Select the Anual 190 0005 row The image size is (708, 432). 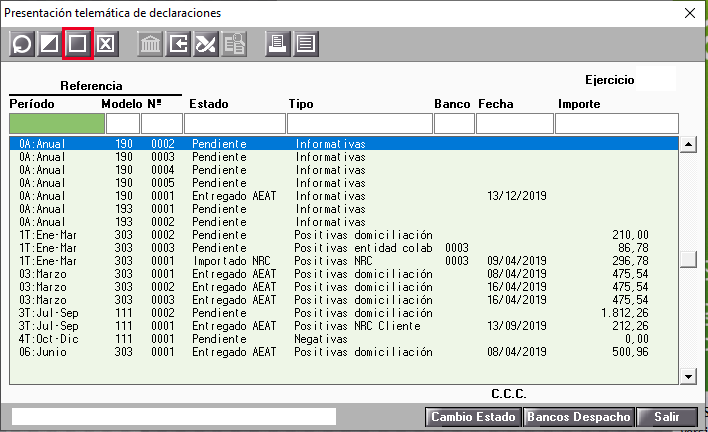[x=344, y=183]
